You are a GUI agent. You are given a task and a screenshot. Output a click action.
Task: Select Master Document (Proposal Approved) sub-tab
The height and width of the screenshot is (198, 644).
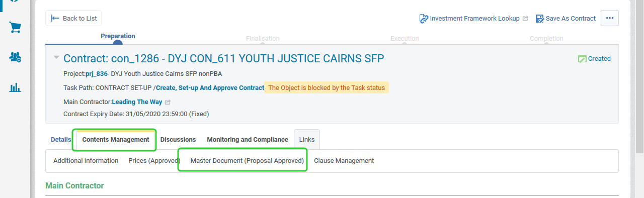pyautogui.click(x=247, y=161)
